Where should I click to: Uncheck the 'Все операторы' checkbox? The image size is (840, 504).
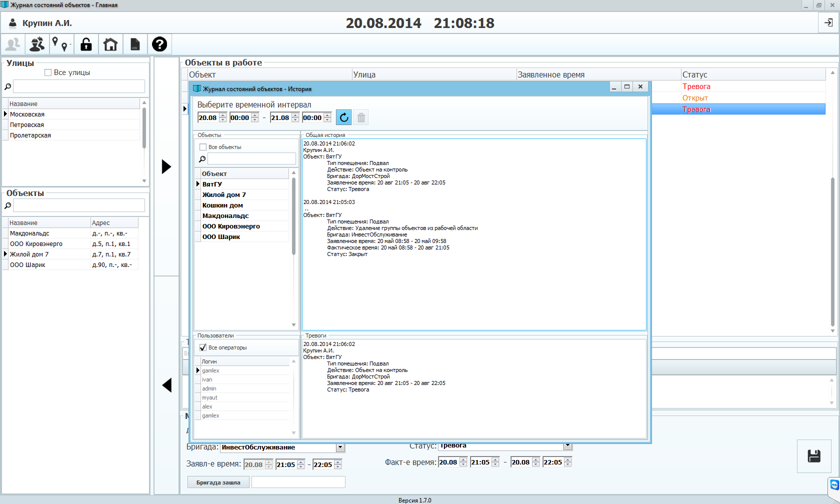pos(203,347)
